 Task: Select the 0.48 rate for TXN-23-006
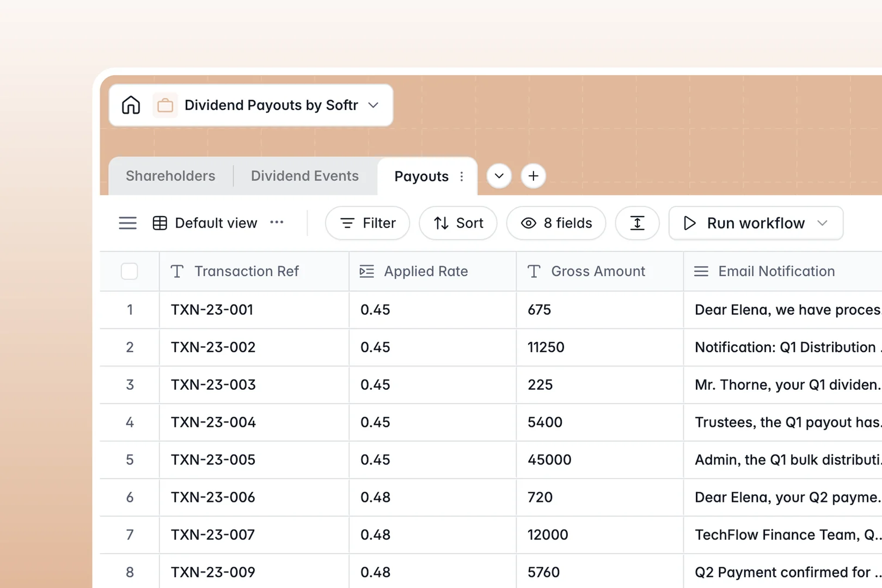(x=432, y=498)
